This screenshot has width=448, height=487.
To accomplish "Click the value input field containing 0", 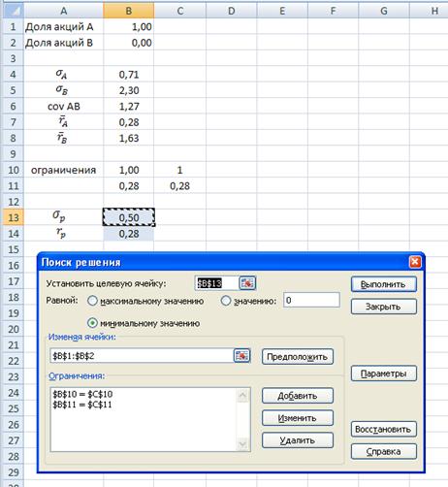I will [311, 300].
